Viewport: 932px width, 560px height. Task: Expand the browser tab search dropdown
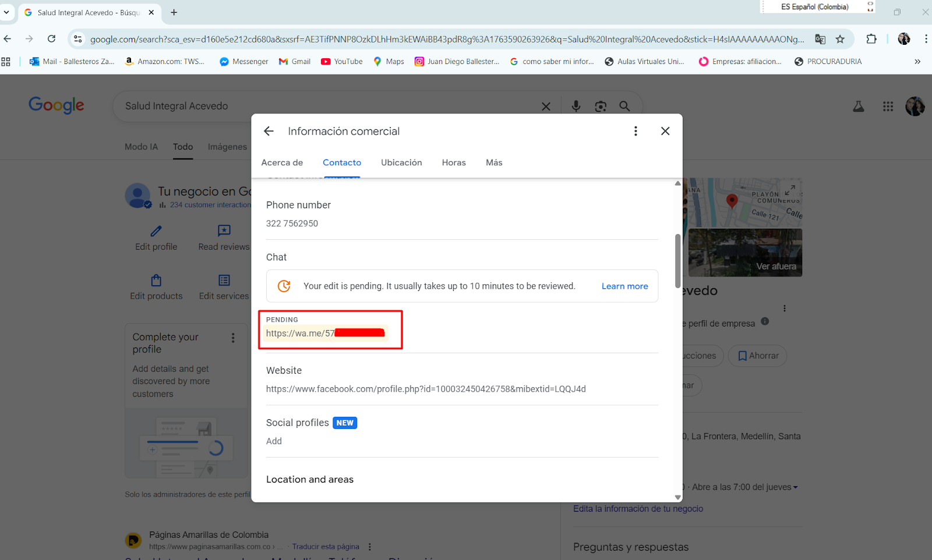(6, 12)
